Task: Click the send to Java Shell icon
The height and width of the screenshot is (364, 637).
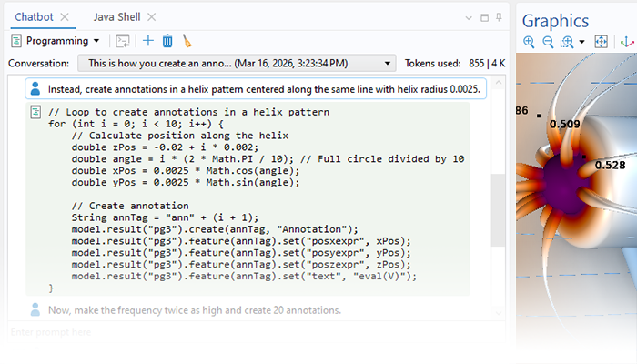Action: click(x=123, y=41)
